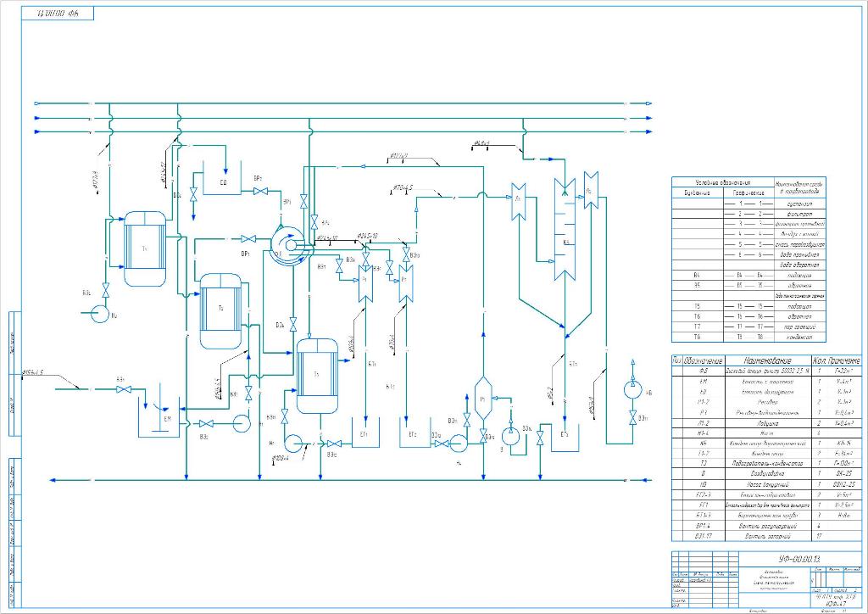868x614 pixels.
Task: Select heat exchanger T1 vessel symbol
Action: point(144,248)
